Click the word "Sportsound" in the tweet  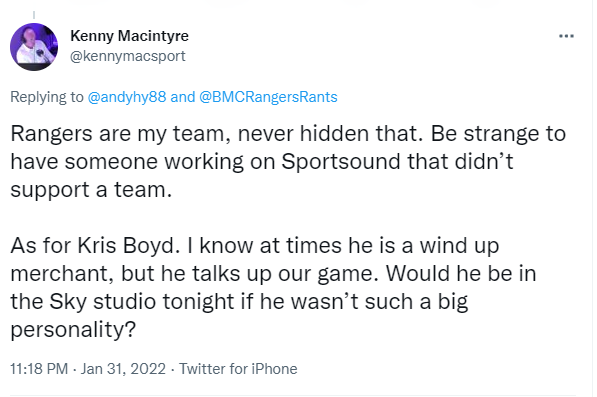click(x=341, y=161)
